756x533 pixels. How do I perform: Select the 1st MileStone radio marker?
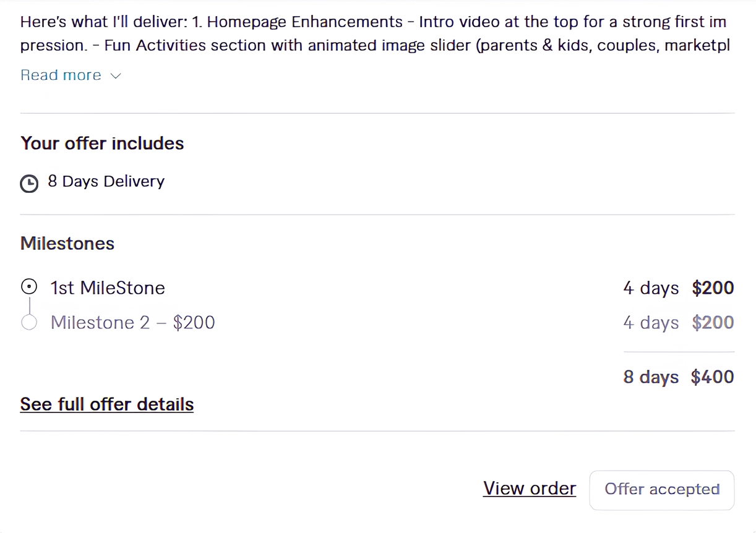[28, 287]
